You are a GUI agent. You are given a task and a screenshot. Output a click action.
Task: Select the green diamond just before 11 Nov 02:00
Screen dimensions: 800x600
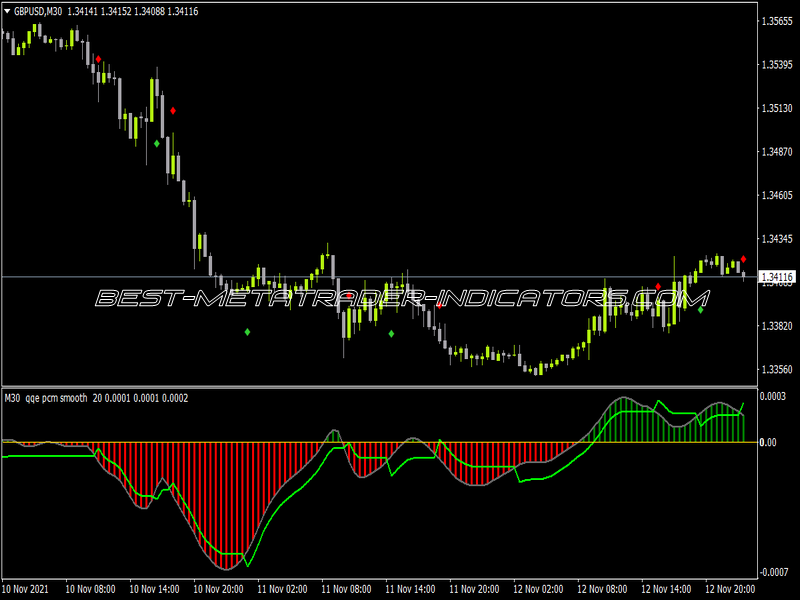(x=247, y=332)
